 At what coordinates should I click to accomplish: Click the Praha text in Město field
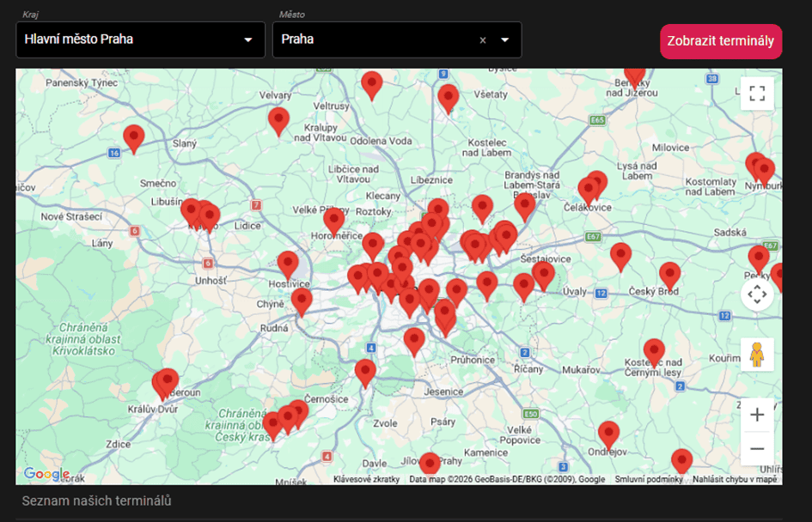pos(297,39)
